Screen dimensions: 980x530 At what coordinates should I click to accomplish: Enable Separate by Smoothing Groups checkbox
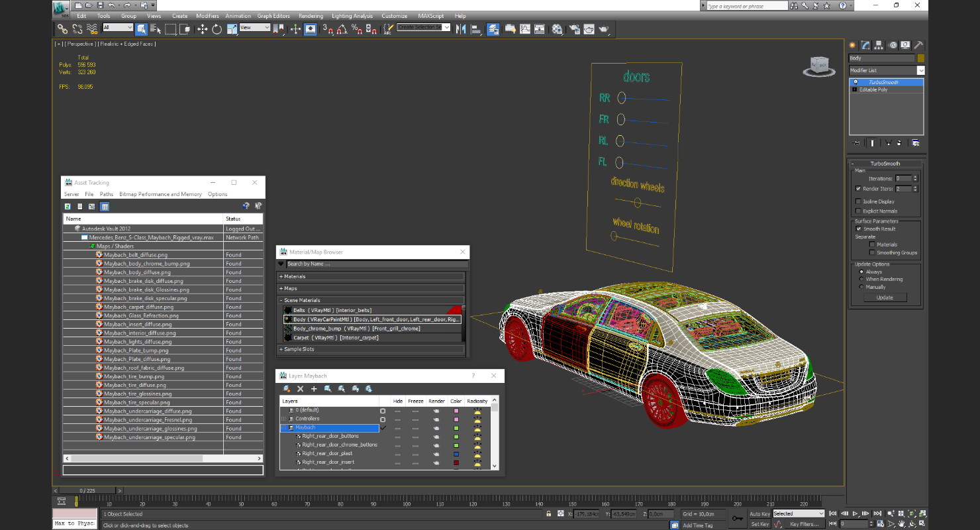pos(872,252)
